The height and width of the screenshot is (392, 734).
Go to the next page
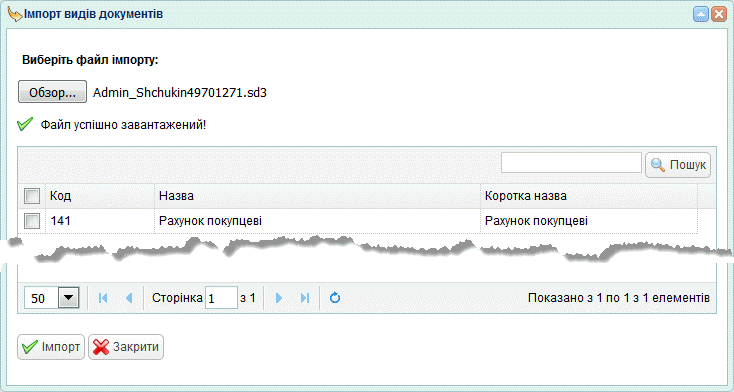[279, 298]
